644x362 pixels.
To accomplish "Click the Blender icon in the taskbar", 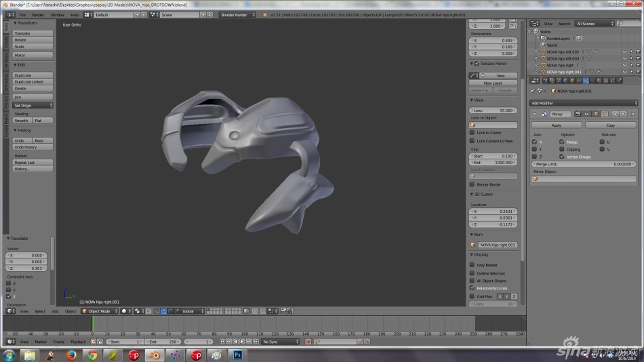I will click(x=155, y=355).
